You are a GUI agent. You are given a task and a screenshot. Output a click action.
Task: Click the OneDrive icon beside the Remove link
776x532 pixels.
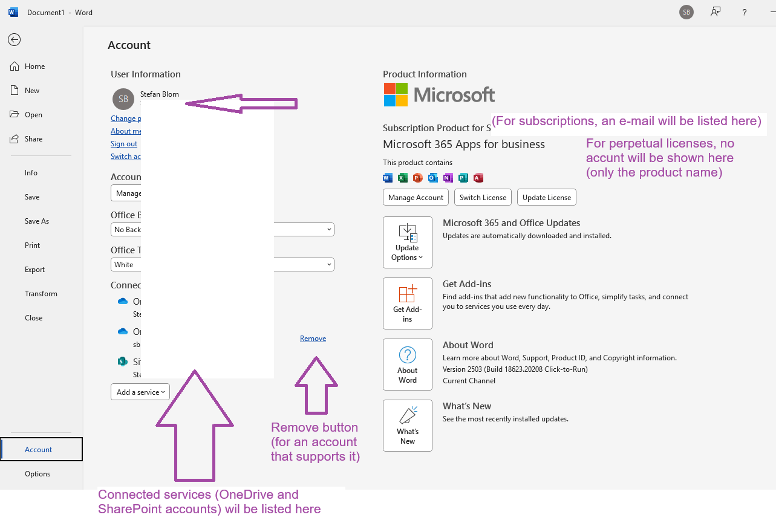coord(123,331)
